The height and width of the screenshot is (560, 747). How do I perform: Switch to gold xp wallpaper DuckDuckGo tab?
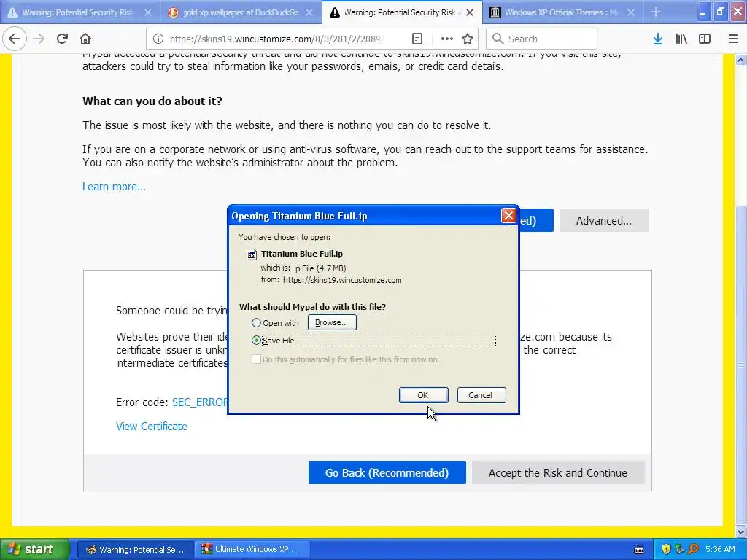[241, 12]
